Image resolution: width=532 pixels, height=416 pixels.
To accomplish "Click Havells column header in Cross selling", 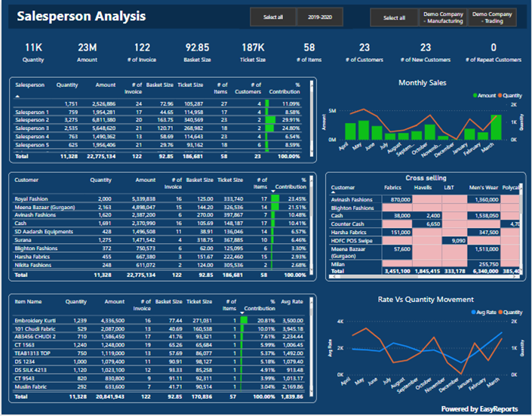I will 423,187.
